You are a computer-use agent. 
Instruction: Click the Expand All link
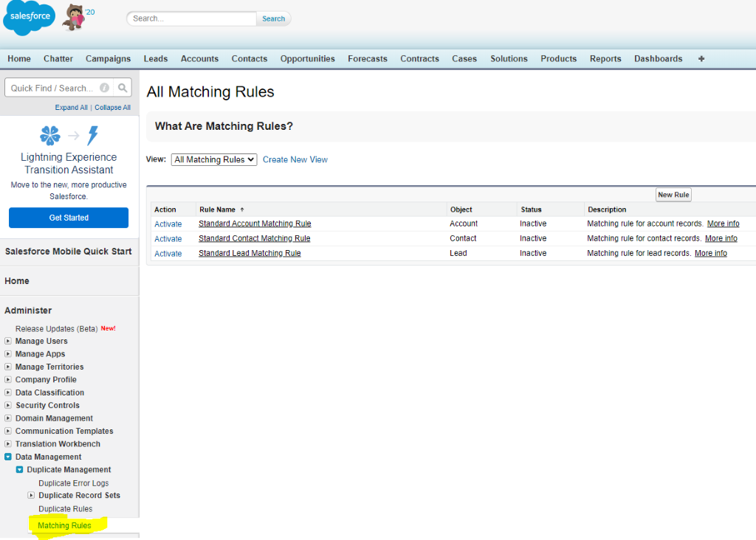(72, 108)
